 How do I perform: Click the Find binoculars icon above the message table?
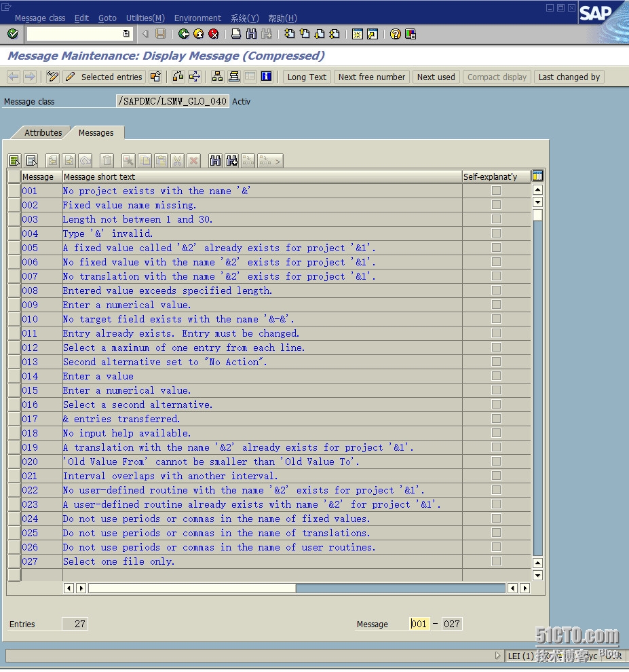pos(215,161)
